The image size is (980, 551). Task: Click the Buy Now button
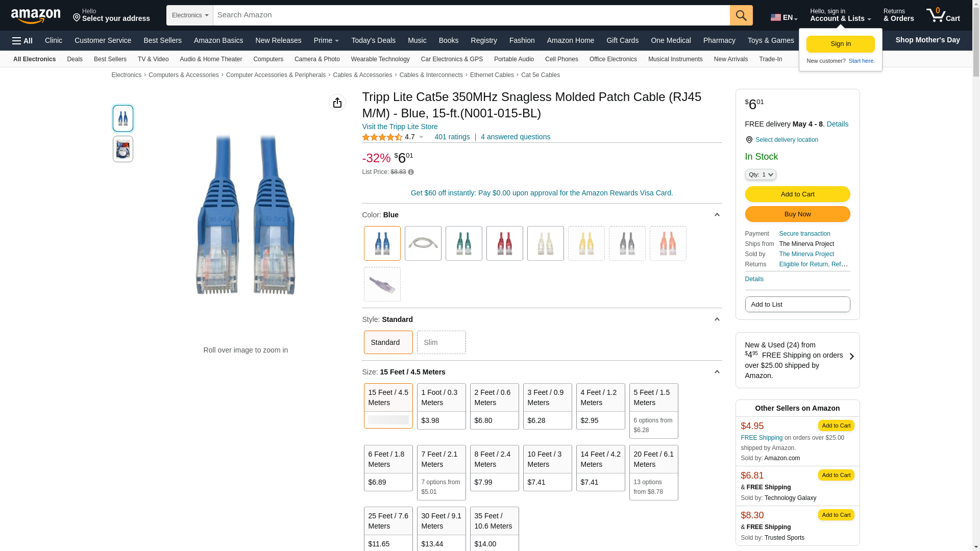797,214
